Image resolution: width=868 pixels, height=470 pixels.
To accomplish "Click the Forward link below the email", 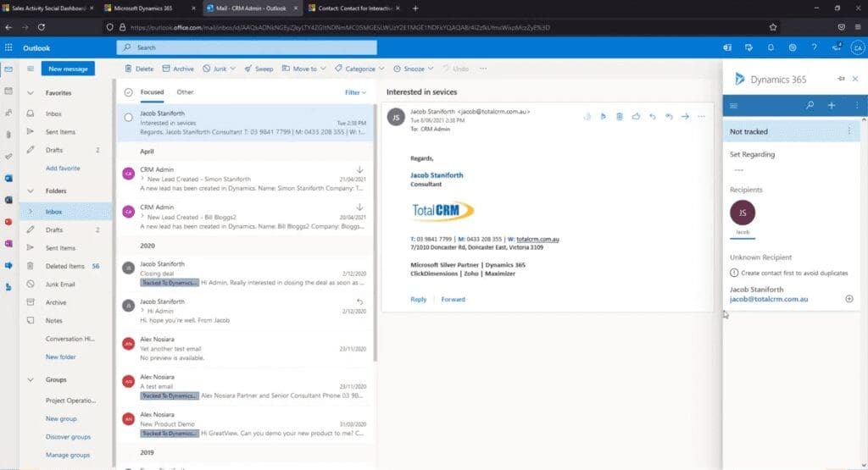I will coord(453,299).
